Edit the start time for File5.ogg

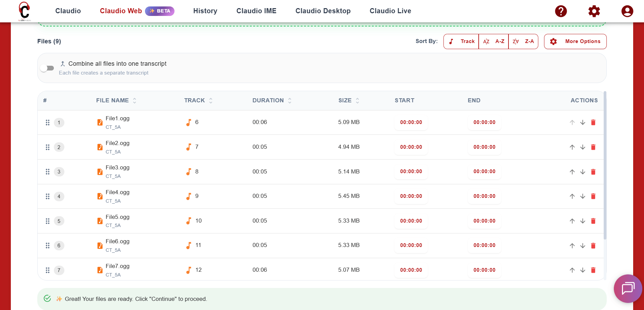tap(411, 221)
